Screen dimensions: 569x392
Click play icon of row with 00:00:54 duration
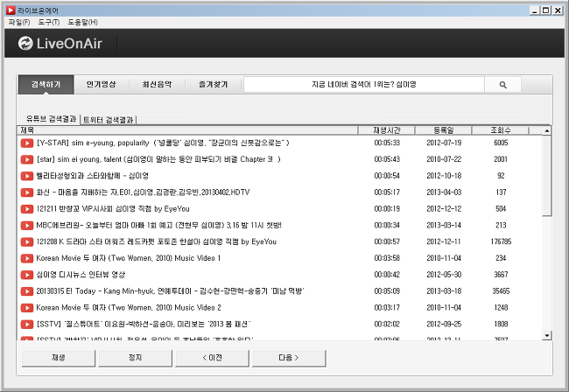(x=27, y=176)
